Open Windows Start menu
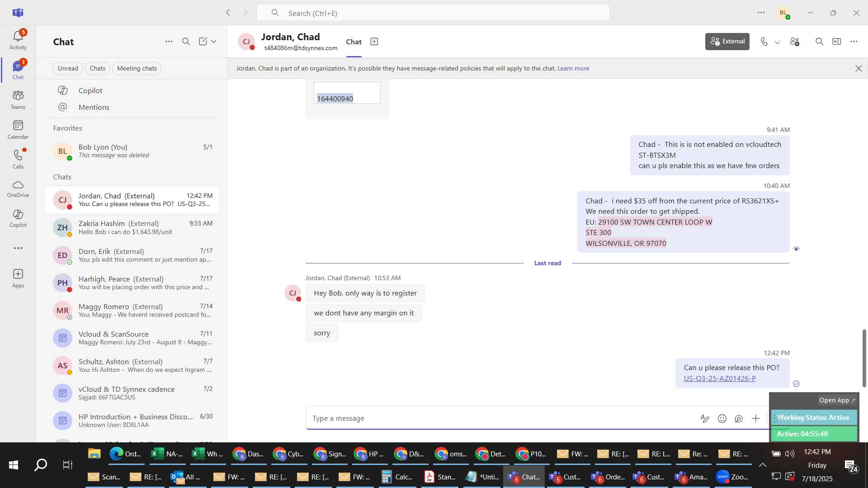 click(14, 465)
